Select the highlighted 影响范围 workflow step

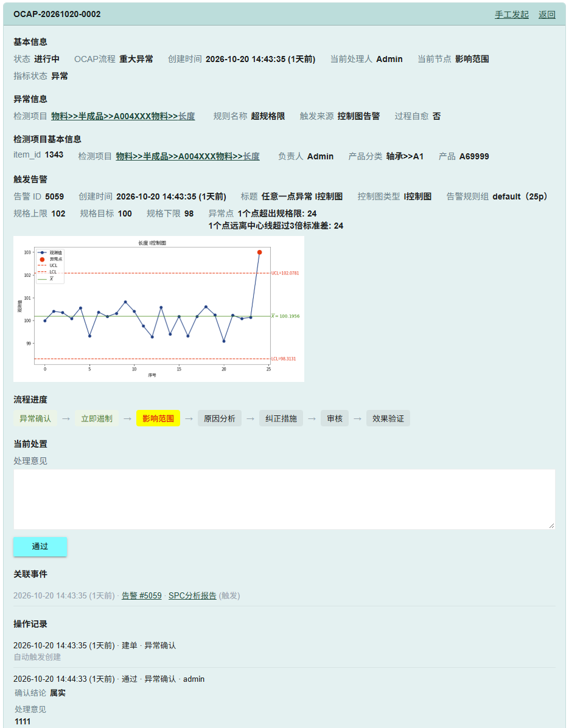(x=158, y=418)
